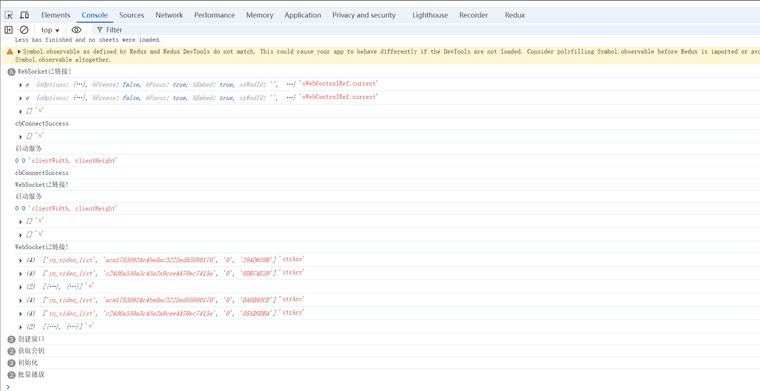Image resolution: width=760 pixels, height=391 pixels.
Task: Switch to the Lighthouse tab
Action: point(430,15)
